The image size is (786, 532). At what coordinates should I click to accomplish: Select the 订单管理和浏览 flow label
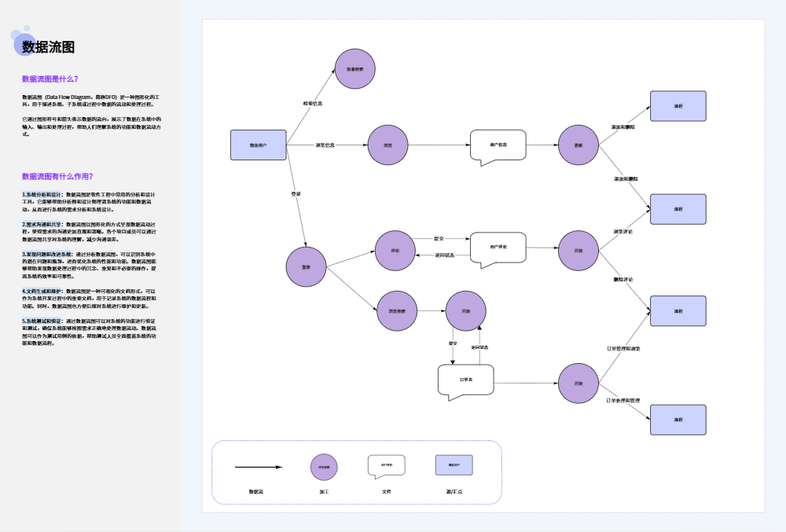click(623, 348)
